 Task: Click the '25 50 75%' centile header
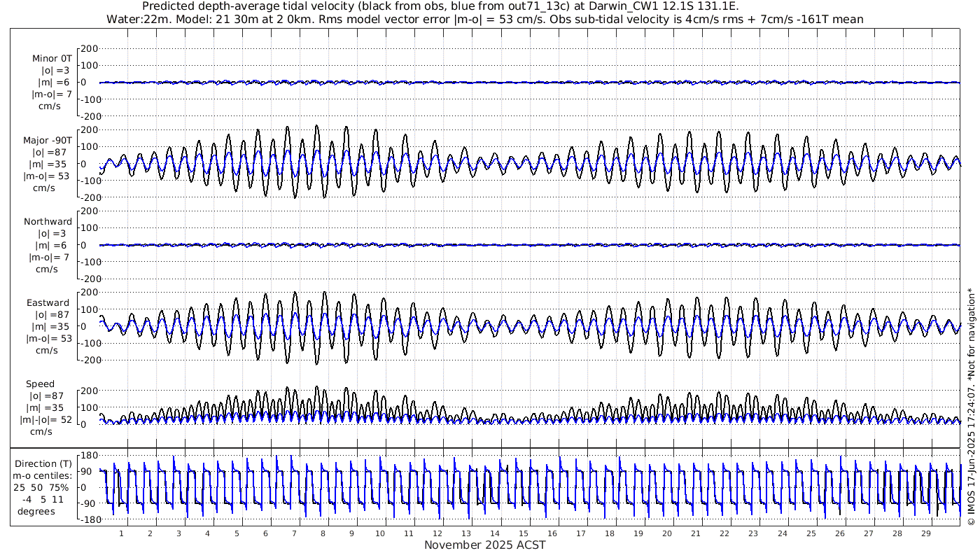coord(41,487)
